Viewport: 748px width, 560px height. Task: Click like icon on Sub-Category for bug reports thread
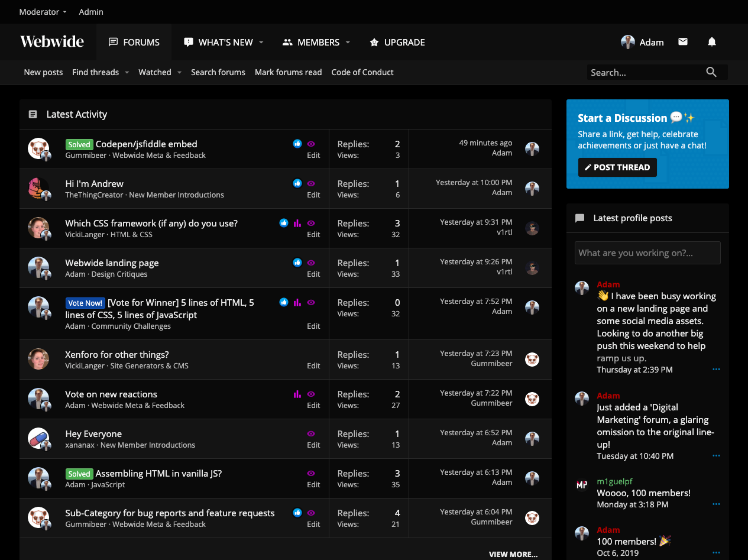click(297, 513)
